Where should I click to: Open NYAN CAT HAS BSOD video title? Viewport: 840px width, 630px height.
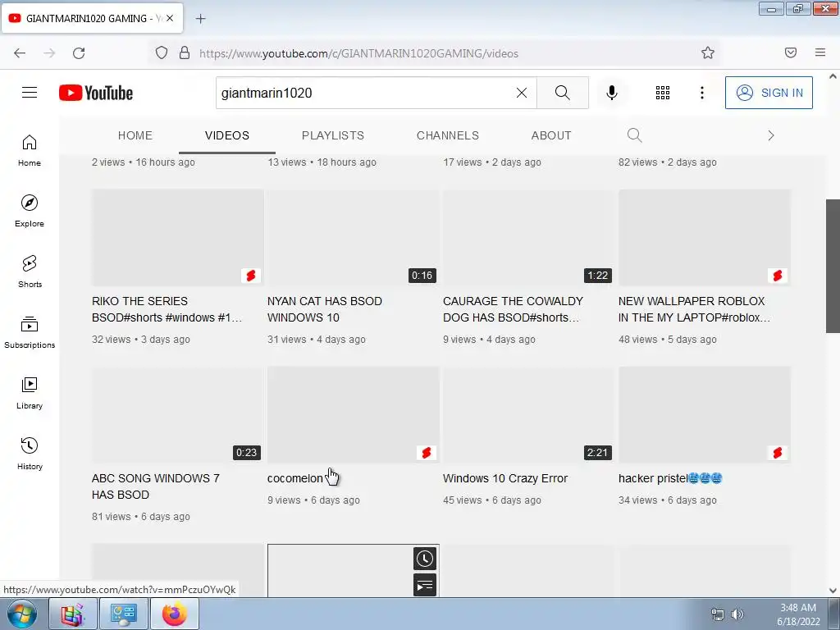point(325,309)
